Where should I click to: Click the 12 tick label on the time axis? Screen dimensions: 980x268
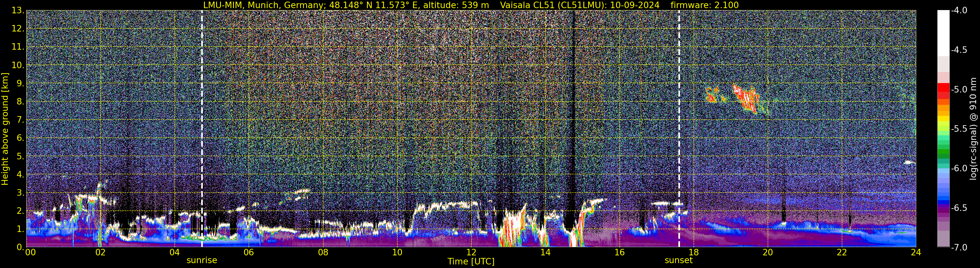pyautogui.click(x=471, y=252)
